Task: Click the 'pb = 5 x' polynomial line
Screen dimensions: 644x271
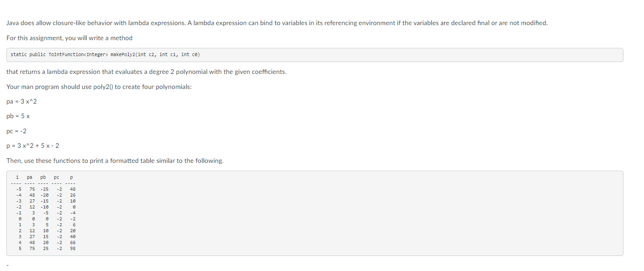Action: [x=18, y=116]
